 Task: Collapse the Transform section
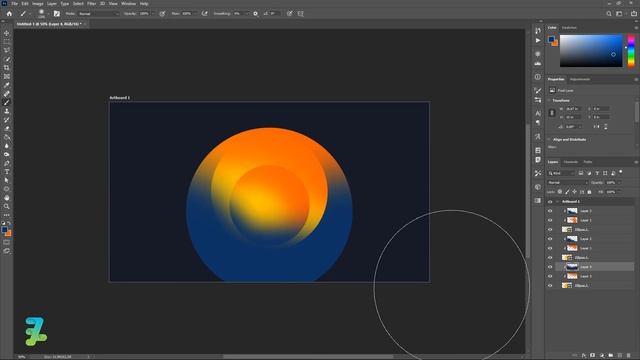pyautogui.click(x=549, y=100)
